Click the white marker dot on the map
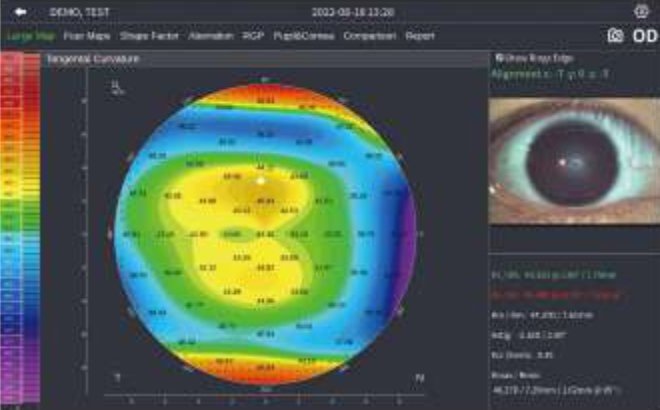The height and width of the screenshot is (410, 660). pyautogui.click(x=261, y=181)
